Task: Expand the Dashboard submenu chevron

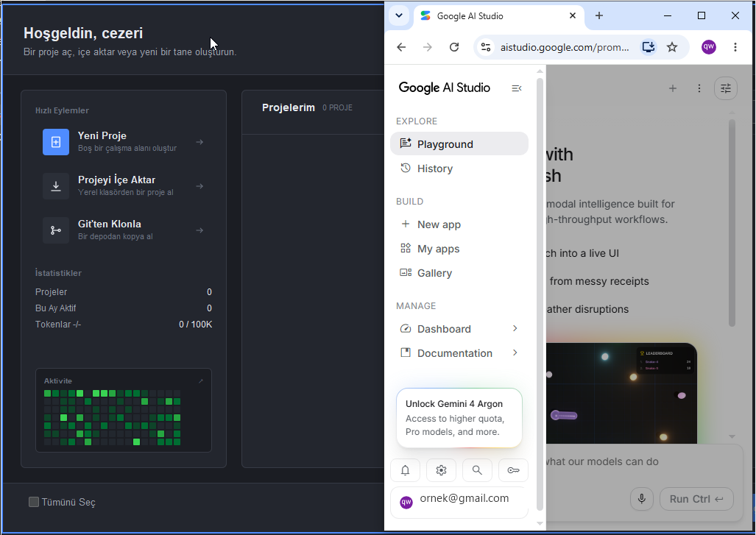Action: click(515, 328)
